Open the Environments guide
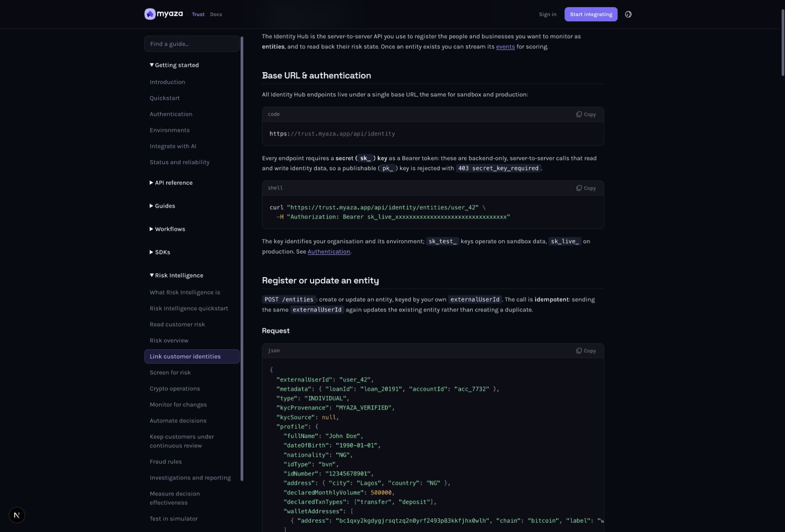 pos(169,130)
